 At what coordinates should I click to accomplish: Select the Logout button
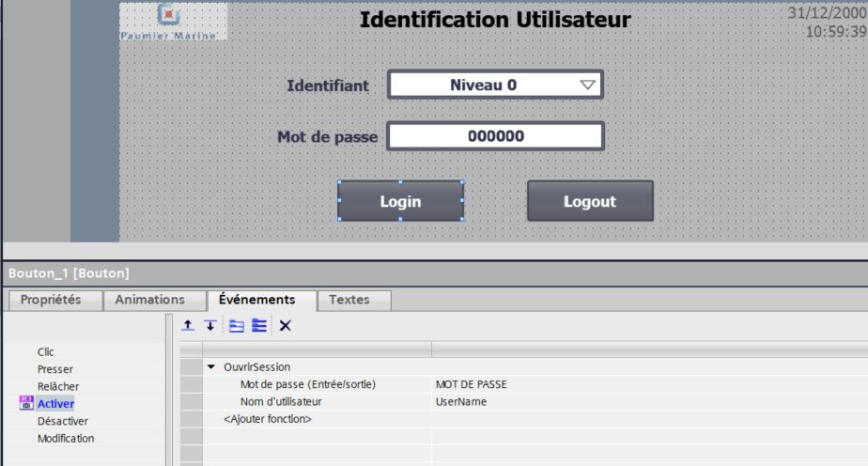(x=589, y=201)
